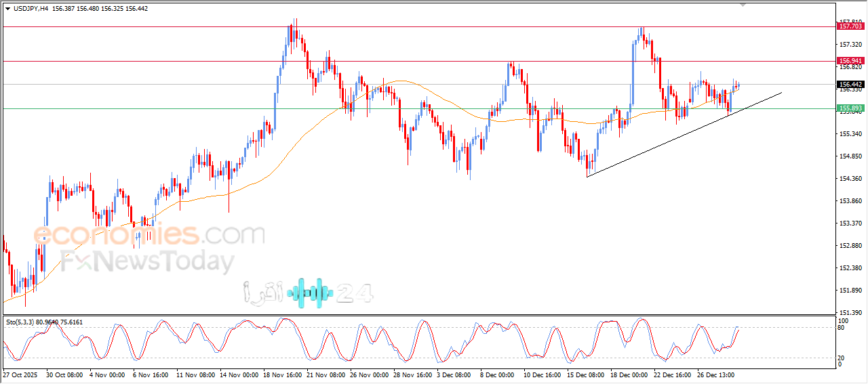868x384 pixels.
Task: Click the economies.com watermark logo
Action: point(149,236)
